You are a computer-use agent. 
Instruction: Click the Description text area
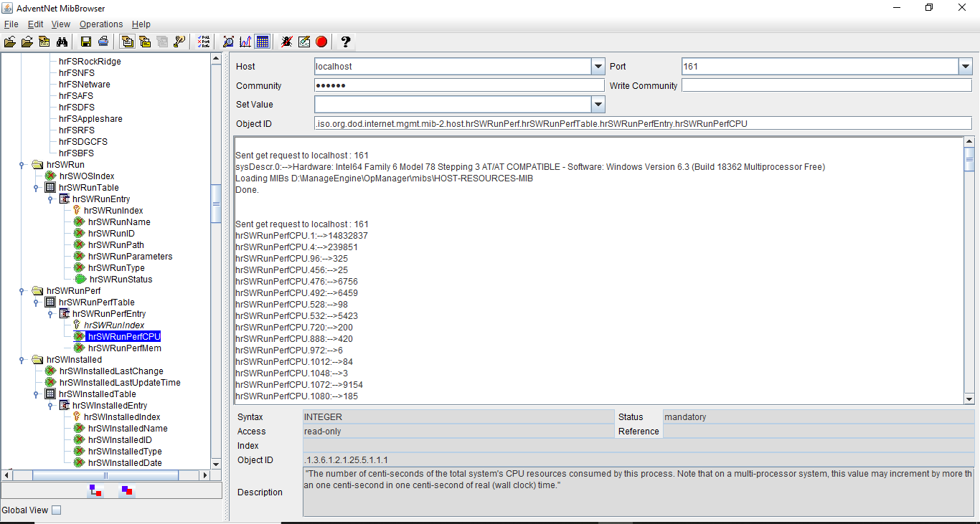click(x=639, y=492)
